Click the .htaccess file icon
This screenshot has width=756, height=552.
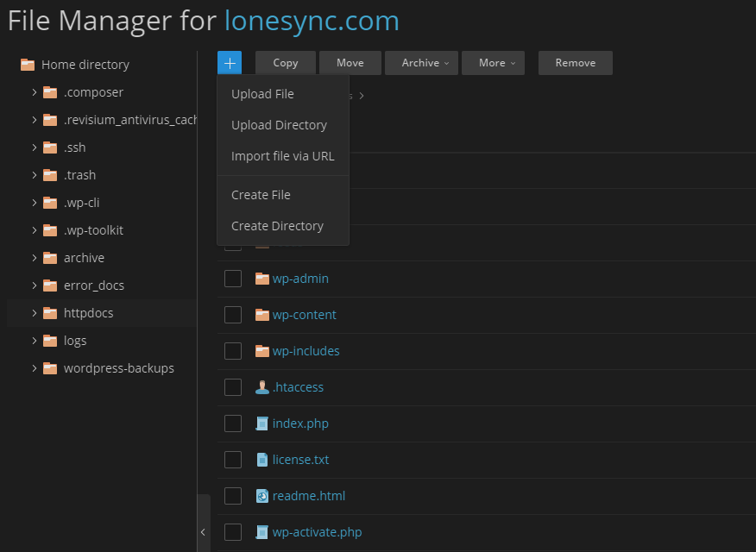click(x=260, y=387)
